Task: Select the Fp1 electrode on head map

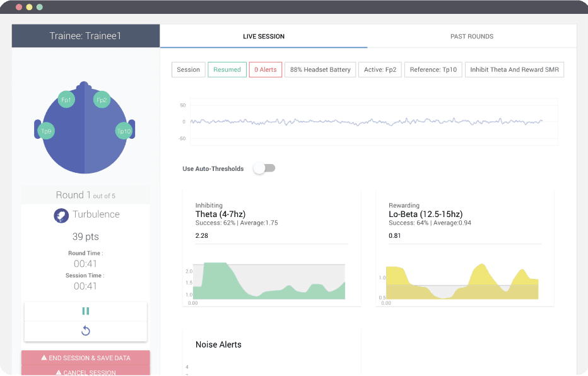Action: pos(66,100)
